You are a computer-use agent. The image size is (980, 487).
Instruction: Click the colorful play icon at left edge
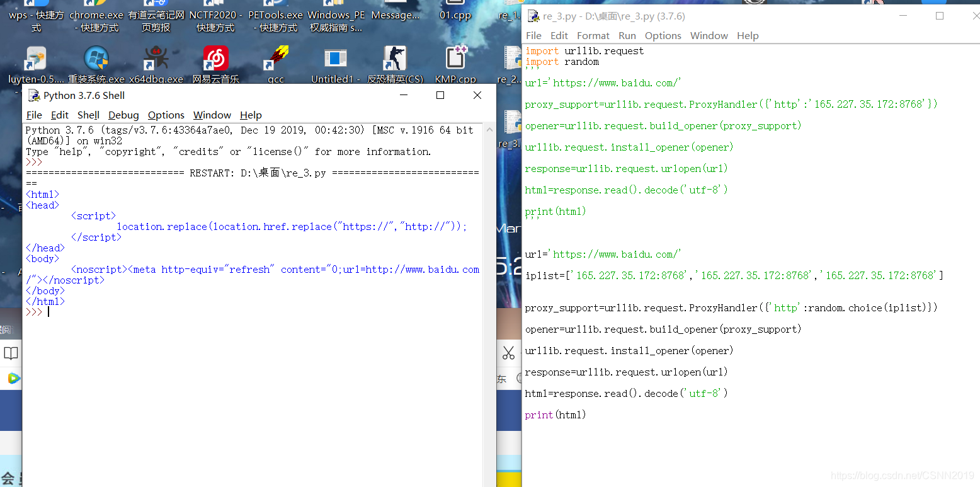[x=14, y=378]
